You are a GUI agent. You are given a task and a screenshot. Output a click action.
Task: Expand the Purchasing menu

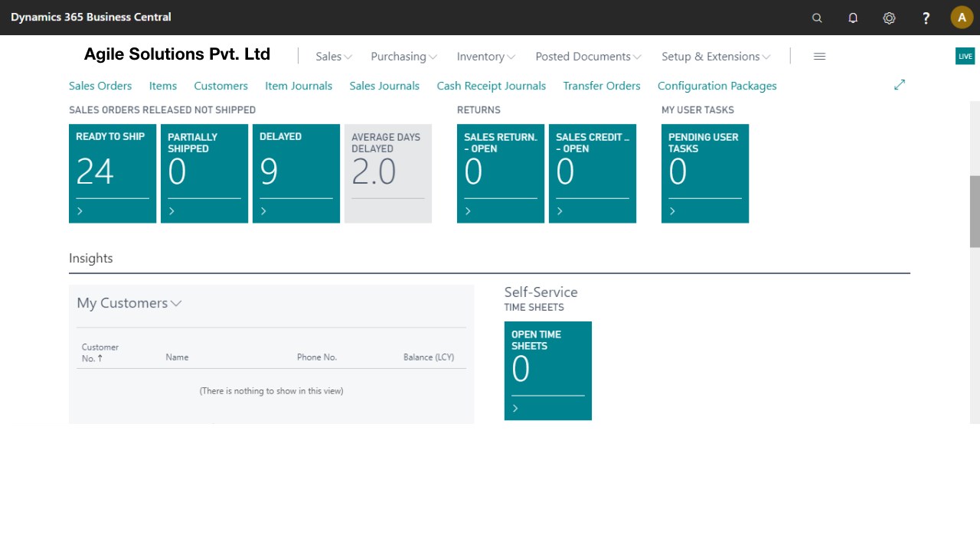(x=403, y=57)
